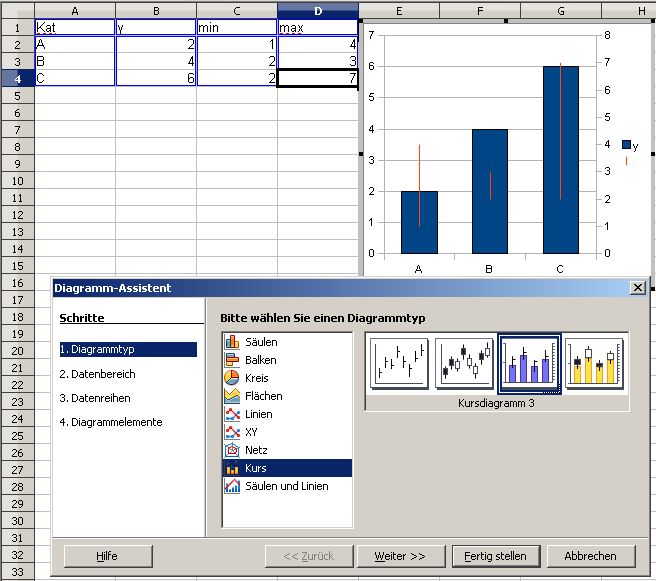This screenshot has height=581, width=656.
Task: Pick the fourth stock chart variant thumbnail
Action: tap(594, 363)
